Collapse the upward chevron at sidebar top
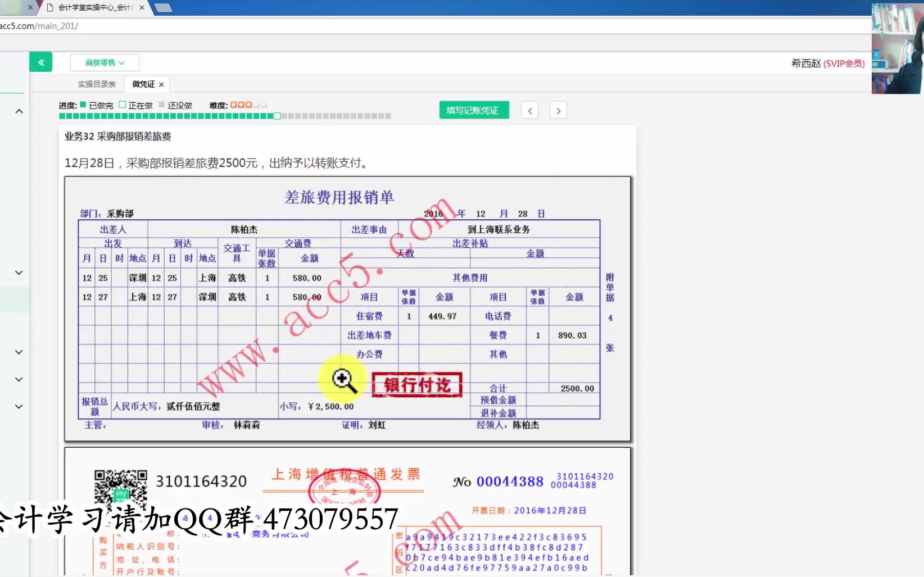924x577 pixels. [18, 111]
